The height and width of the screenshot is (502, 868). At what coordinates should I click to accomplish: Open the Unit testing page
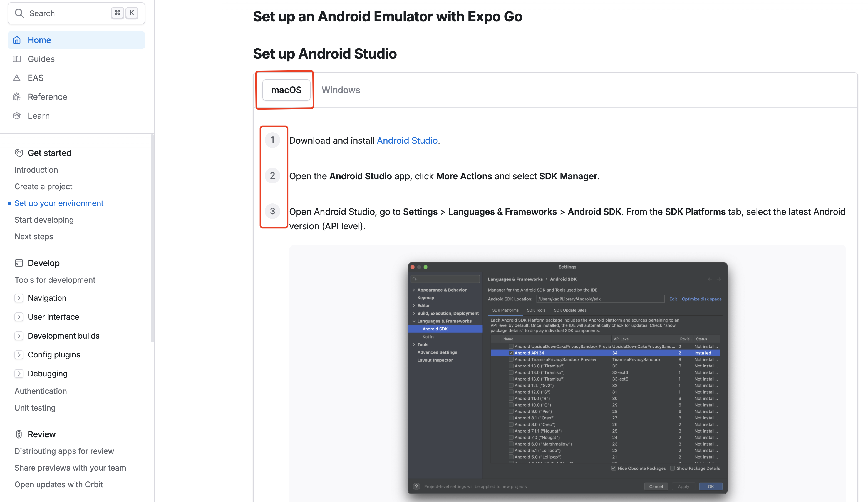[x=35, y=408]
